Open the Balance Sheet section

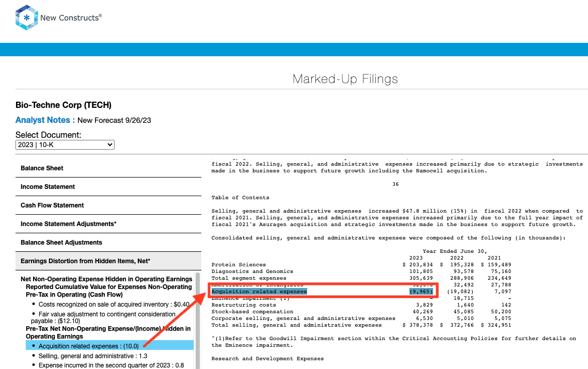tap(108, 168)
